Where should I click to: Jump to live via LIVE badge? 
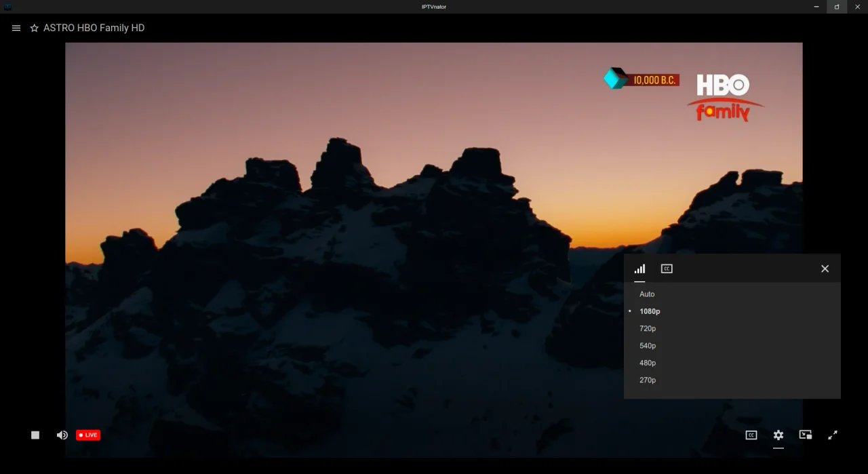[x=88, y=435]
